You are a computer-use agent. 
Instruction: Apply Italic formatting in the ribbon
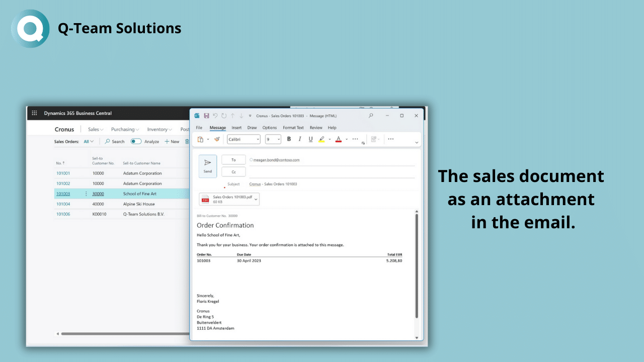click(300, 139)
